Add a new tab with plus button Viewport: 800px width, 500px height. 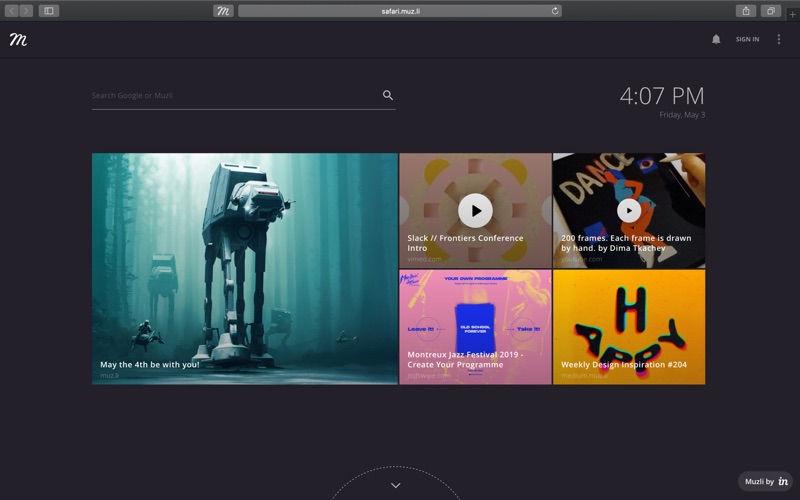792,14
